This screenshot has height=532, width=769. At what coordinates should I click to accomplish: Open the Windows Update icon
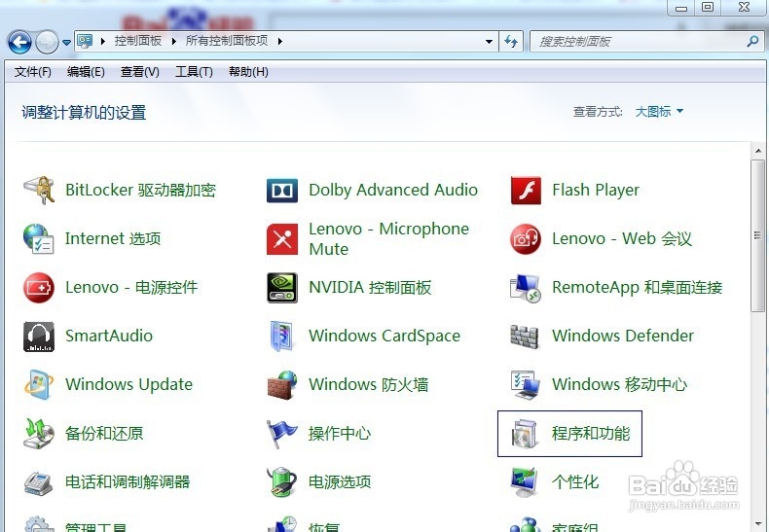[39, 384]
